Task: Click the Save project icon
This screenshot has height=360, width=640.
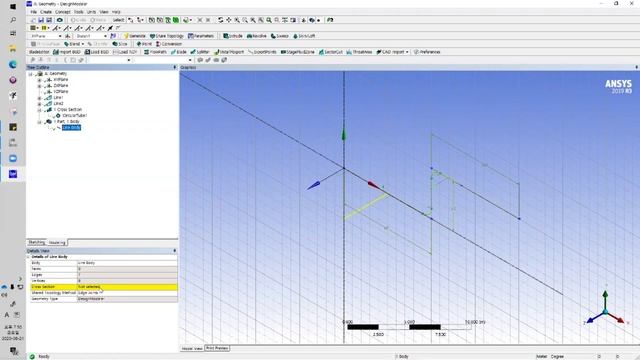Action: point(41,20)
